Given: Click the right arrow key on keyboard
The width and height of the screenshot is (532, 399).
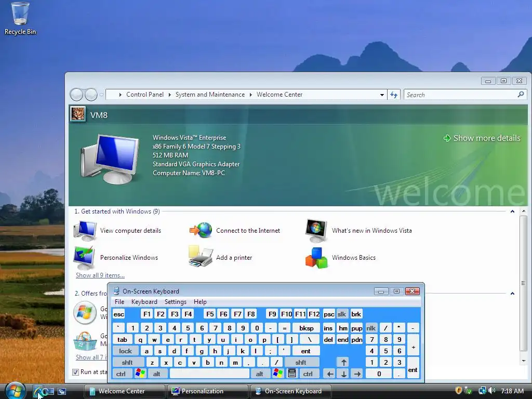Looking at the screenshot, I should 357,374.
